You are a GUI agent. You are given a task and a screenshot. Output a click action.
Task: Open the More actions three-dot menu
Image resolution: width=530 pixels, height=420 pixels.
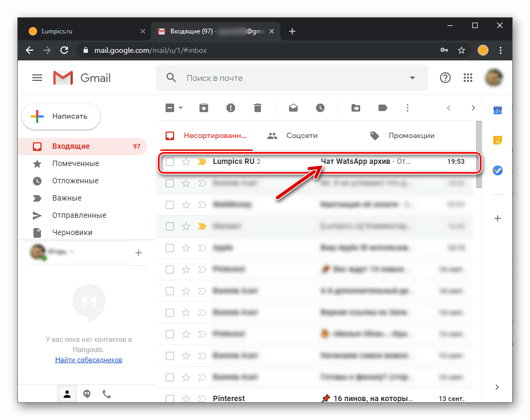407,108
